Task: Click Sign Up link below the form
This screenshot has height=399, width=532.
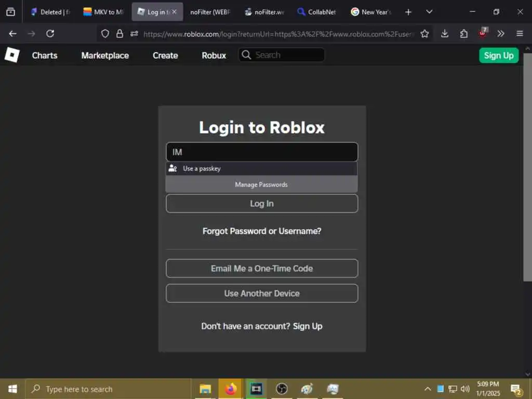Action: pos(308,326)
